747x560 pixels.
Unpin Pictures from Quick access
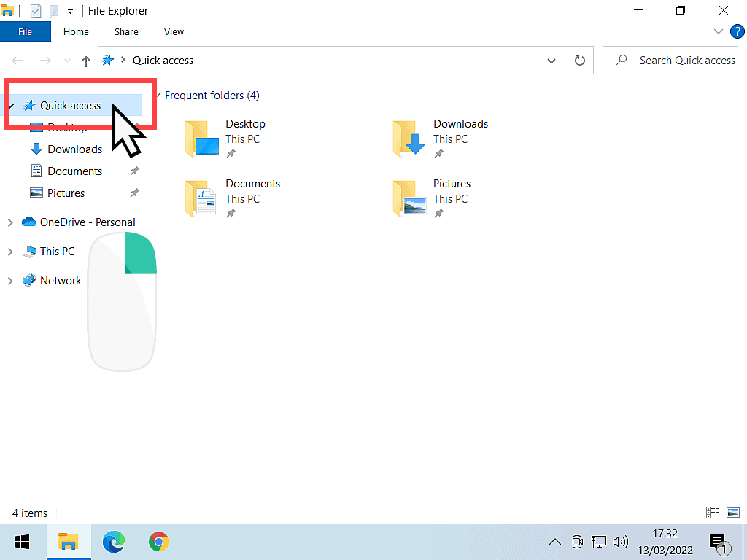(134, 192)
